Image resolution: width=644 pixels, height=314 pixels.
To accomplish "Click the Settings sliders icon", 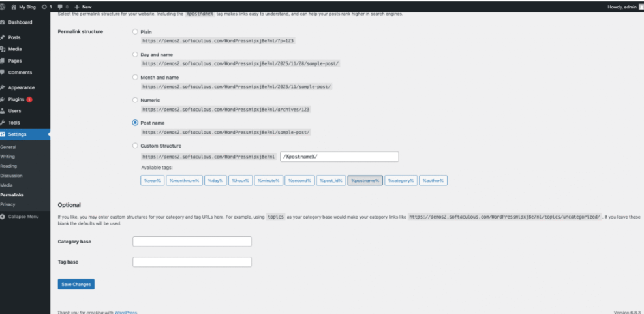I will coord(3,134).
